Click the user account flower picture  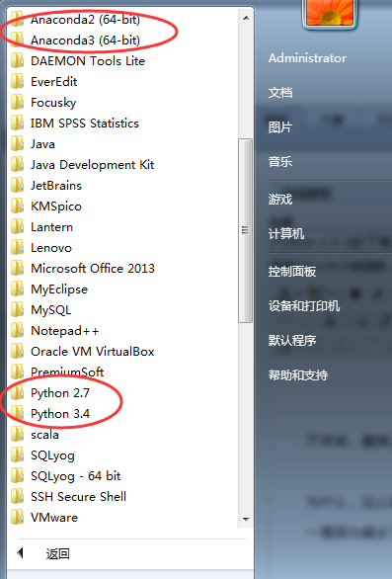tap(329, 13)
